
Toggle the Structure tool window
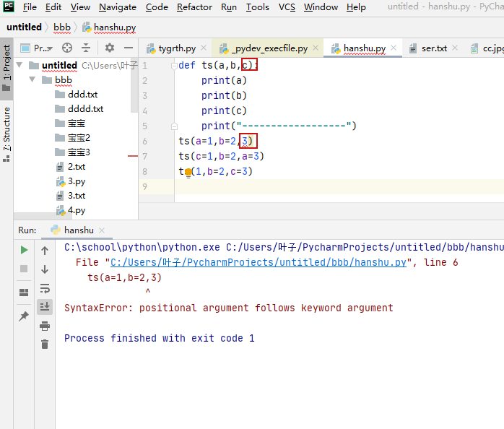(6, 134)
